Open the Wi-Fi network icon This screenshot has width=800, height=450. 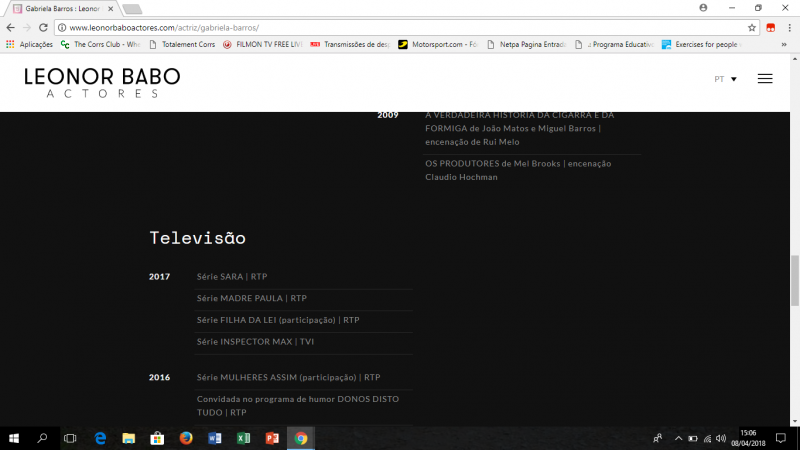pyautogui.click(x=707, y=438)
